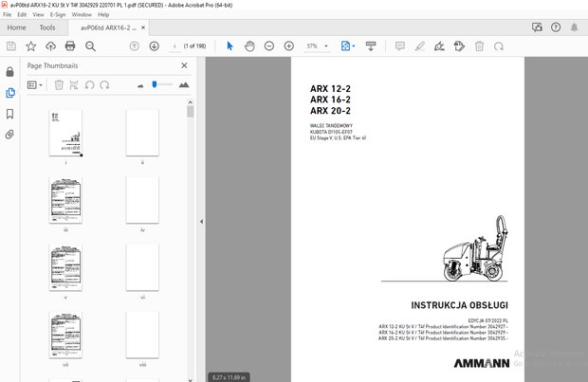The image size is (588, 382).
Task: Print the document
Action: 70,46
